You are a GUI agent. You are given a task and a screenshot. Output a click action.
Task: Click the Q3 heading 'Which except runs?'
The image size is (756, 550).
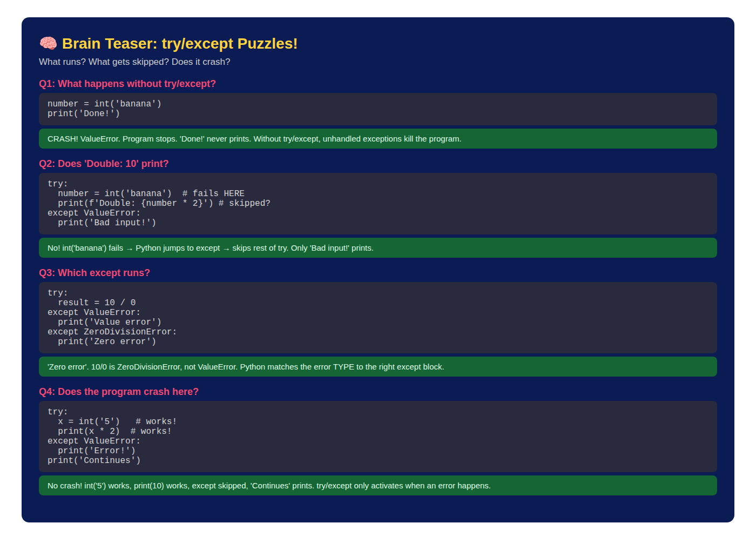94,273
